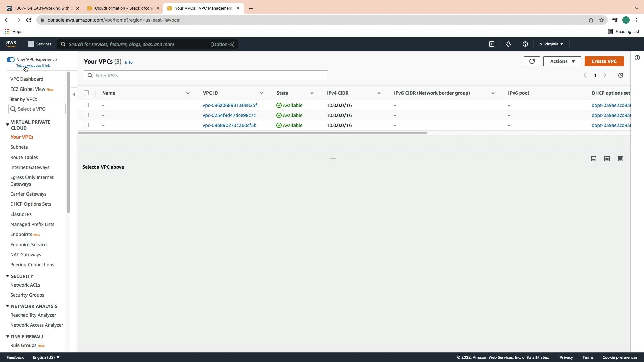The image size is (644, 362).
Task: Select all VPCs with the header checkbox
Action: click(x=86, y=93)
